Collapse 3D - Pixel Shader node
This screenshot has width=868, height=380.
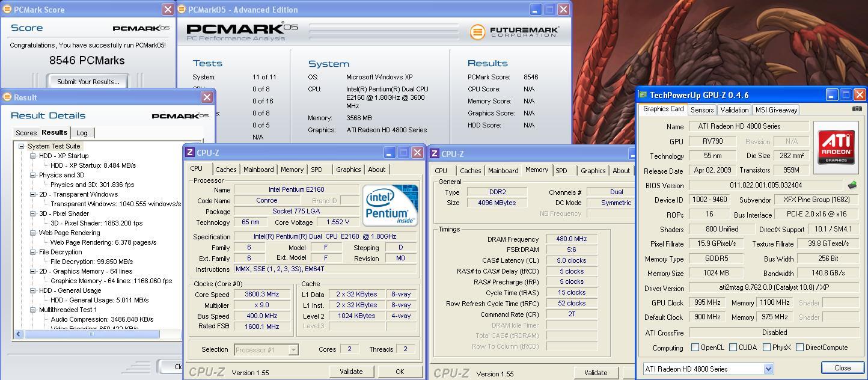click(x=33, y=213)
